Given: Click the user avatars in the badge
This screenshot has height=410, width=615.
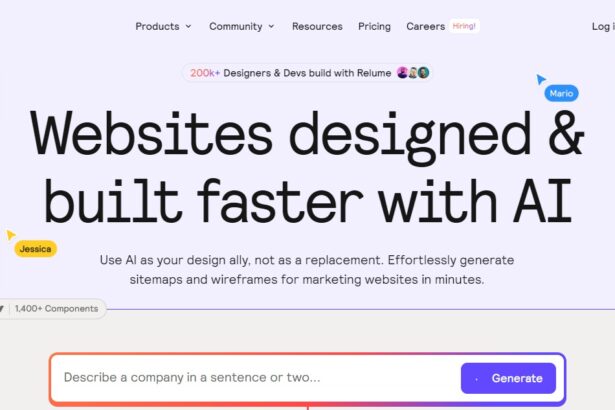Looking at the screenshot, I should [x=413, y=73].
